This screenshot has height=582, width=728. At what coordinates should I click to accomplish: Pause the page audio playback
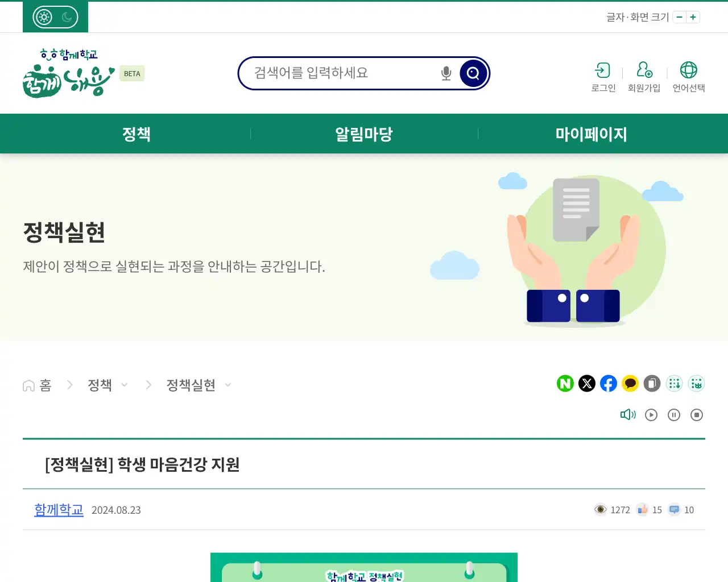click(674, 414)
